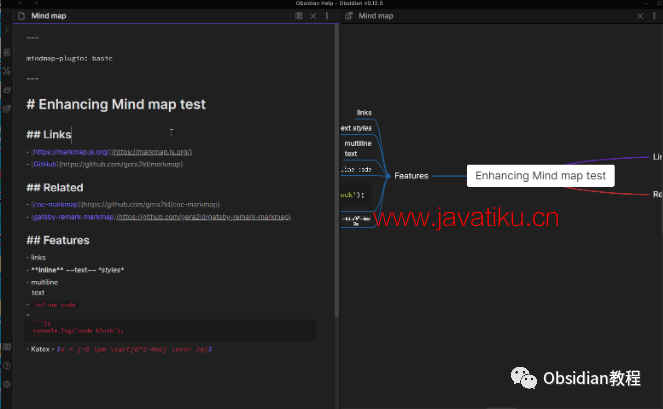Click the '## Features' heading in the editor
Image resolution: width=663 pixels, height=409 pixels.
point(58,240)
